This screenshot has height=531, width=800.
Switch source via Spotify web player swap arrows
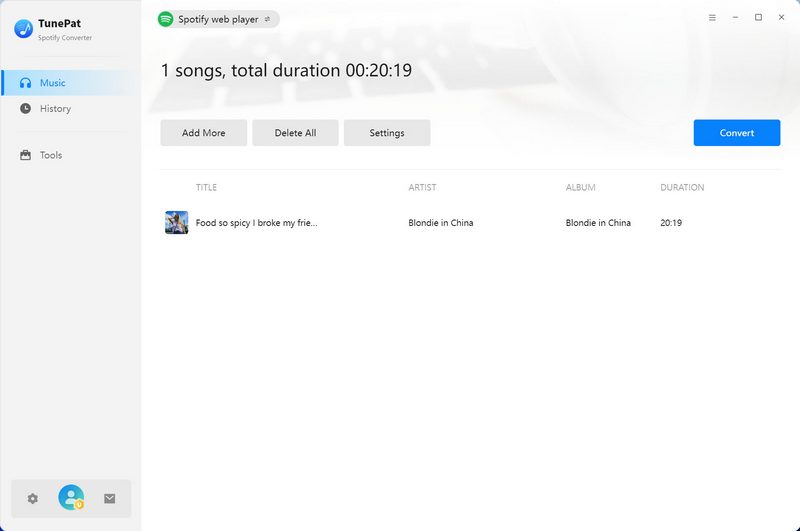(x=267, y=19)
